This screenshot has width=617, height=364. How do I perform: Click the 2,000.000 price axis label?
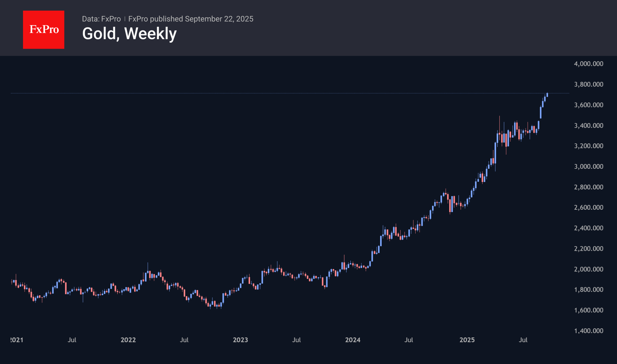pos(588,269)
